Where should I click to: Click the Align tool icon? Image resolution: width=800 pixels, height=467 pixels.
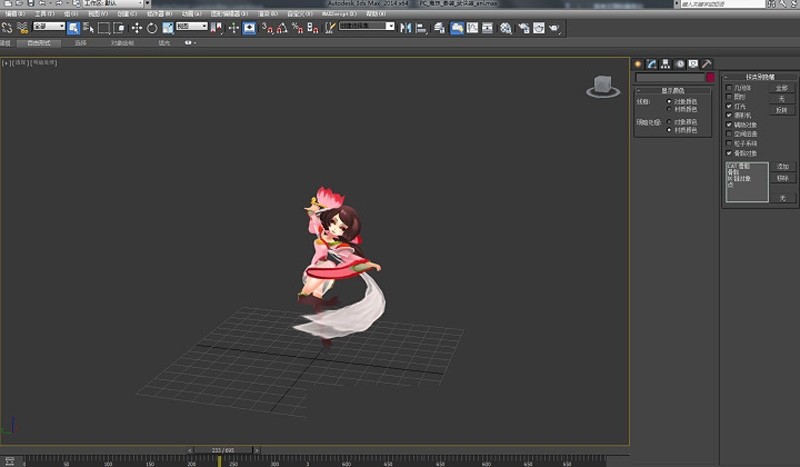pos(421,28)
